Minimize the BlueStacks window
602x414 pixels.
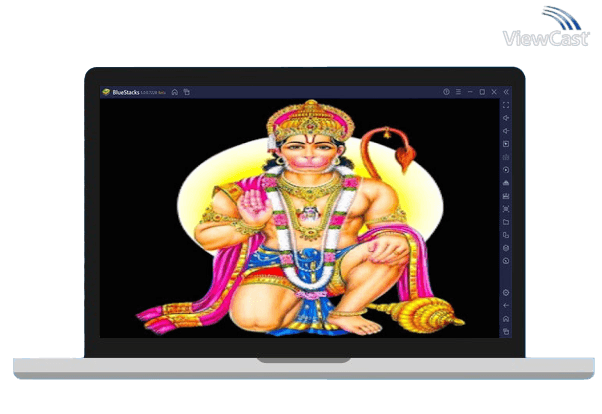[x=470, y=92]
